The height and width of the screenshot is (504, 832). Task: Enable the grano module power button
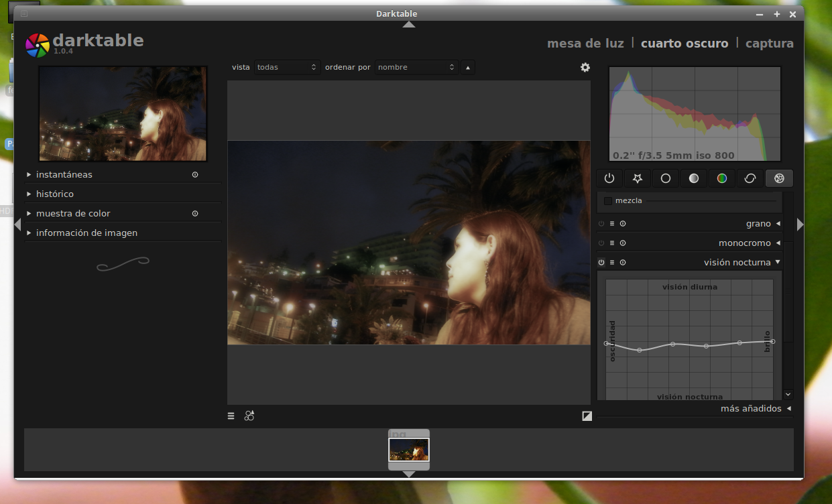point(601,224)
